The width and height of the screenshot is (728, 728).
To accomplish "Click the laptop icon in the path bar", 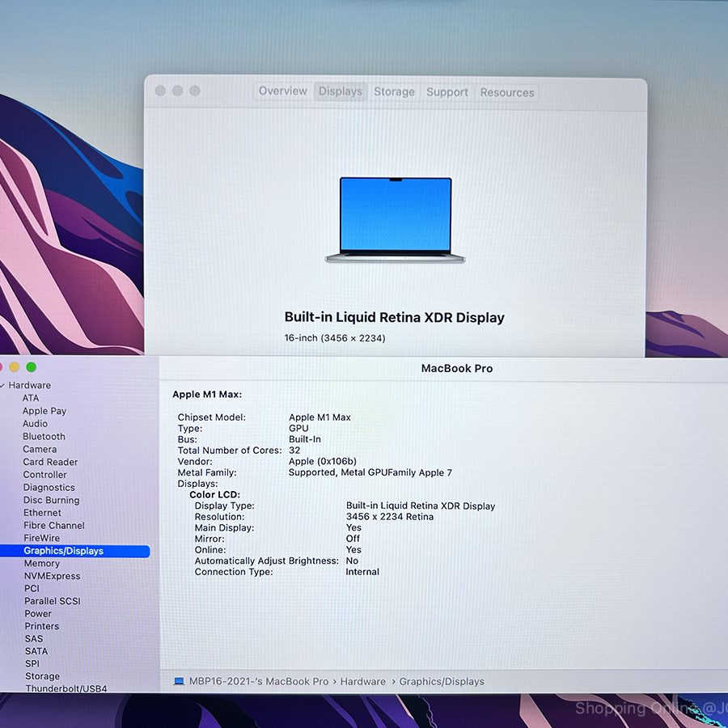I will (179, 681).
